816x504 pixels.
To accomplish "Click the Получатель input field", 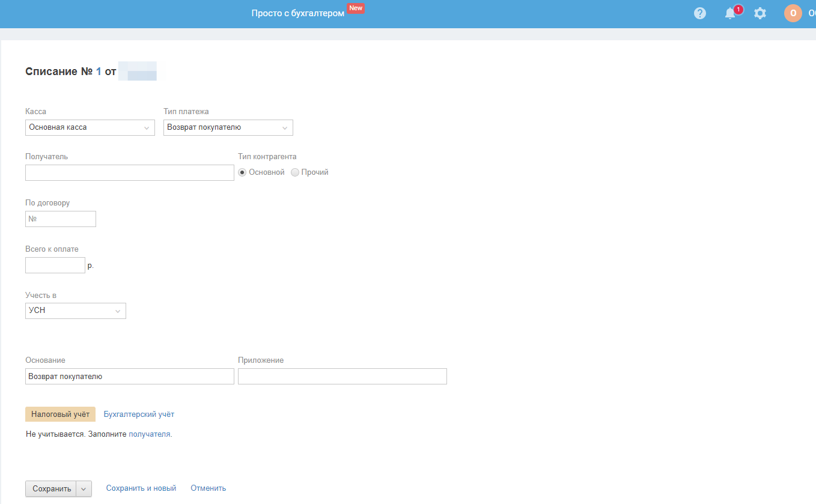I will pos(130,173).
